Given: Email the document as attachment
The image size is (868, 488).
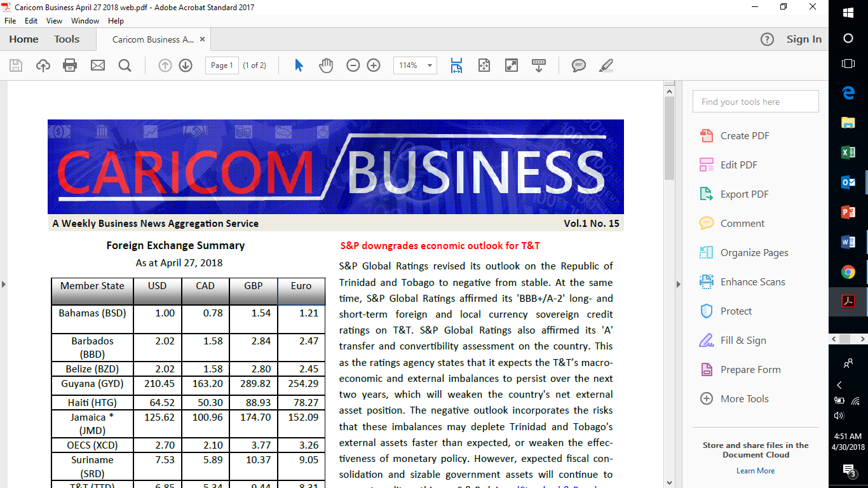Looking at the screenshot, I should pos(97,65).
